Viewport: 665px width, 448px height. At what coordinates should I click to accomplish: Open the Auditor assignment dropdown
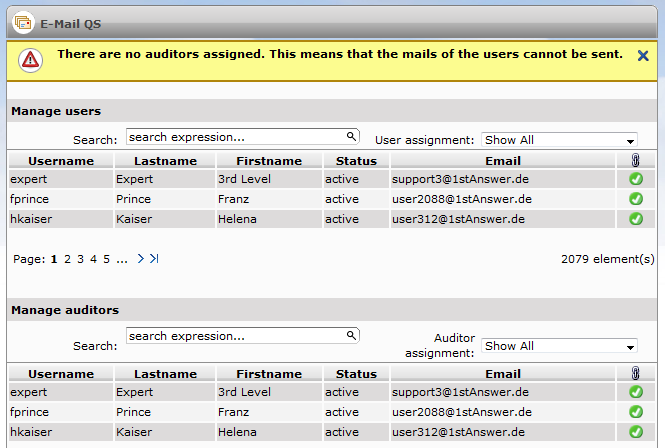tap(559, 346)
